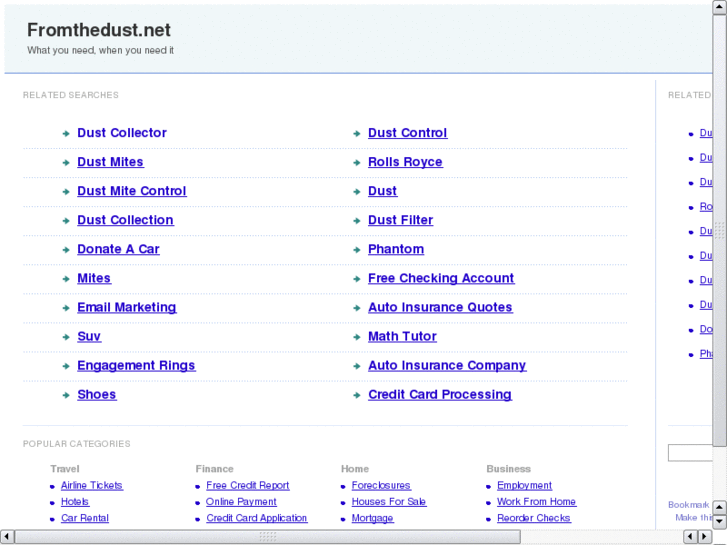The width and height of the screenshot is (727, 545).
Task: Open the Dust Mites link
Action: (x=110, y=162)
